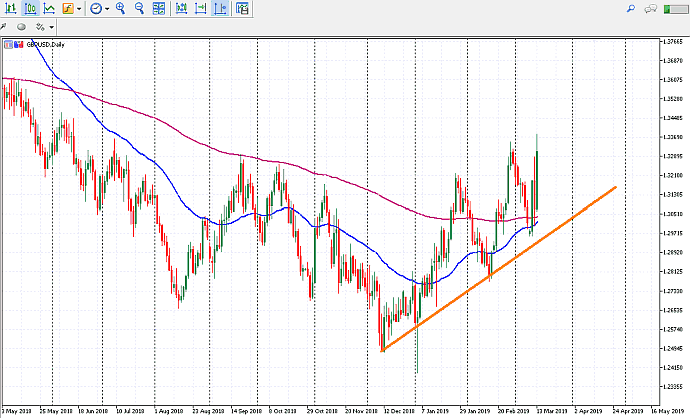The width and height of the screenshot is (690, 418).
Task: Select the line chart display icon
Action: point(48,9)
